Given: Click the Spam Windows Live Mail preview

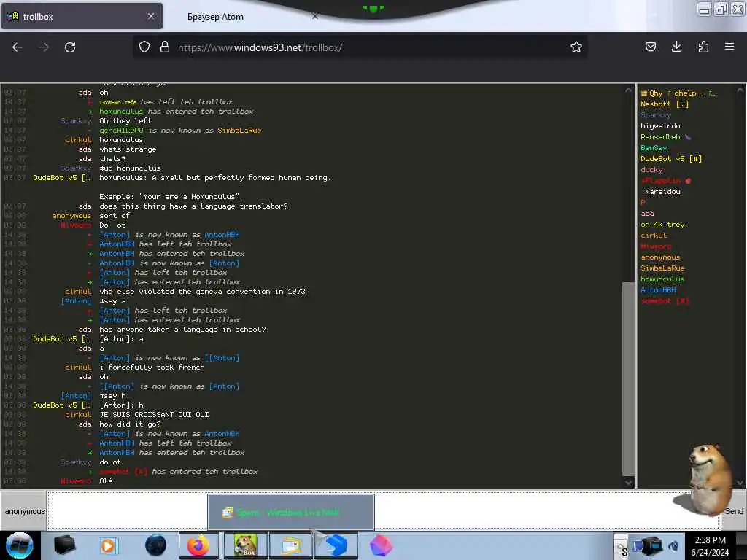Looking at the screenshot, I should point(290,513).
